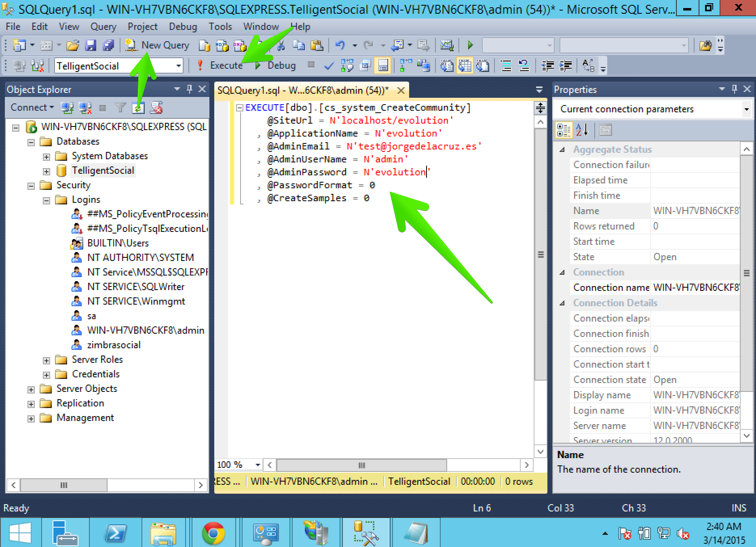
Task: Switch to Results to Grid mode
Action: pyautogui.click(x=465, y=65)
